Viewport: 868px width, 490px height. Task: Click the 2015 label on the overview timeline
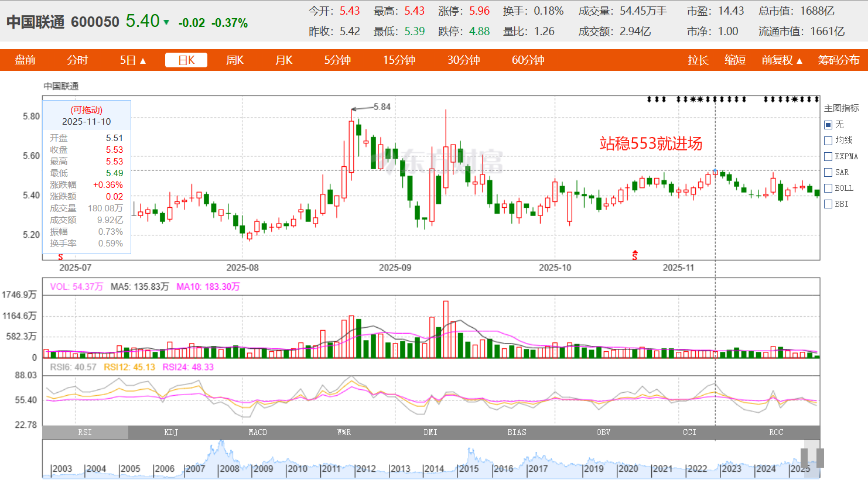coord(469,469)
